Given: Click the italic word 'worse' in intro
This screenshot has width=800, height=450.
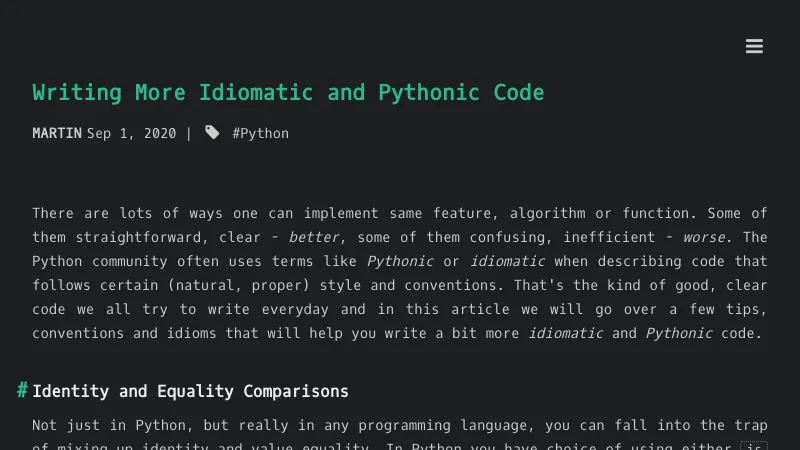Looking at the screenshot, I should 705,237.
